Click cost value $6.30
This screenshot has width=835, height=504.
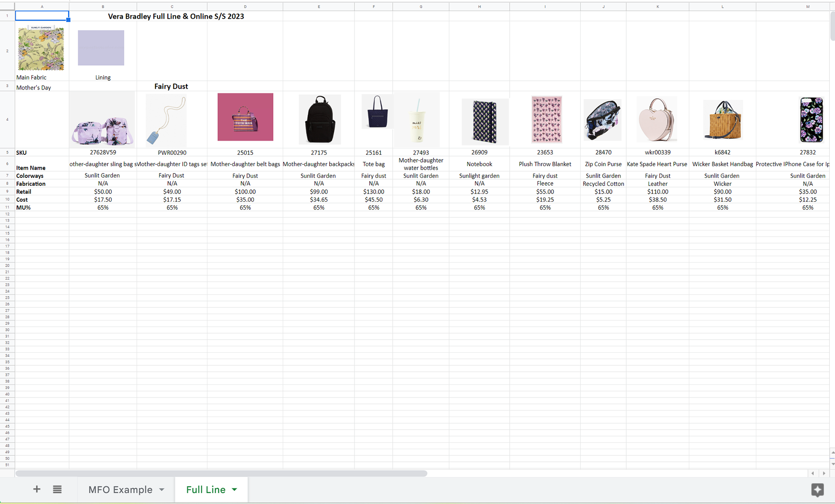[x=421, y=200]
